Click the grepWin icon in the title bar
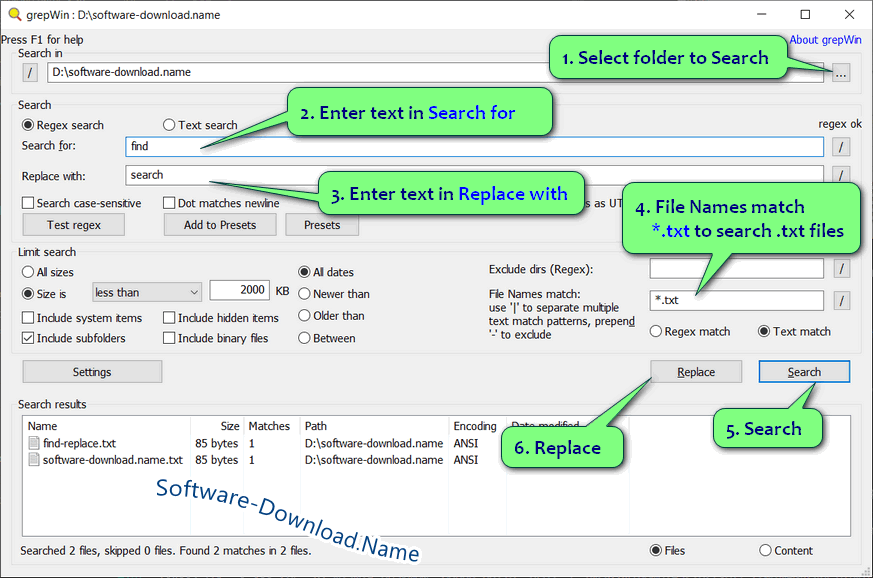The image size is (873, 578). pyautogui.click(x=12, y=14)
